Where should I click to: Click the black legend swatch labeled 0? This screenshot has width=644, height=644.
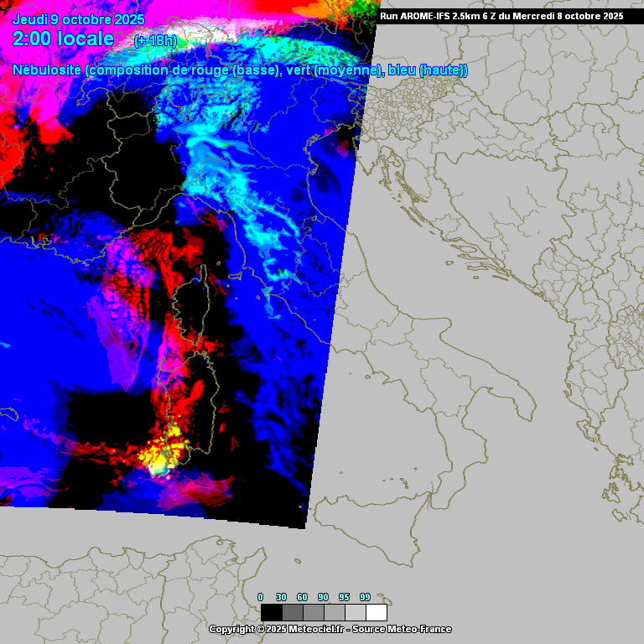(271, 612)
